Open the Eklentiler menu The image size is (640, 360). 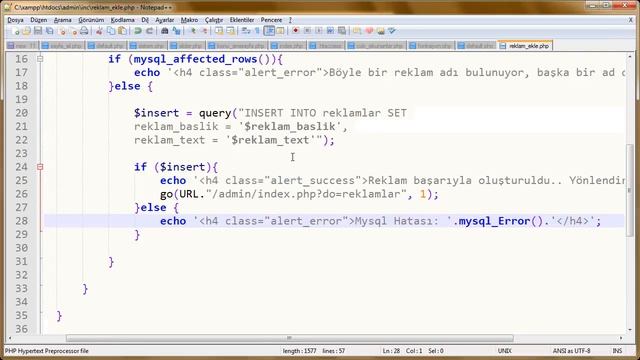(242, 20)
